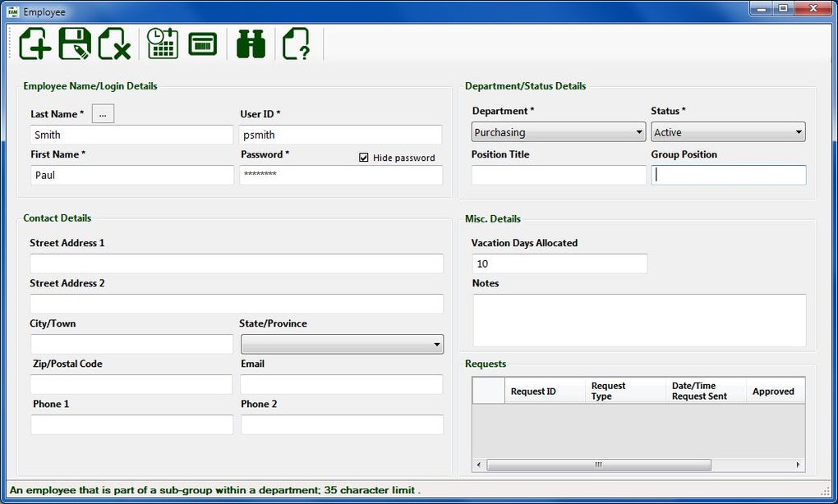
Task: Click inside the Notes text area
Action: [x=638, y=320]
